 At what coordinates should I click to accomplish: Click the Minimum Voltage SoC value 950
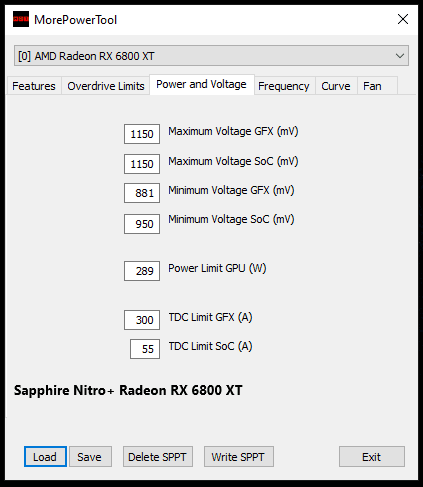tap(142, 224)
